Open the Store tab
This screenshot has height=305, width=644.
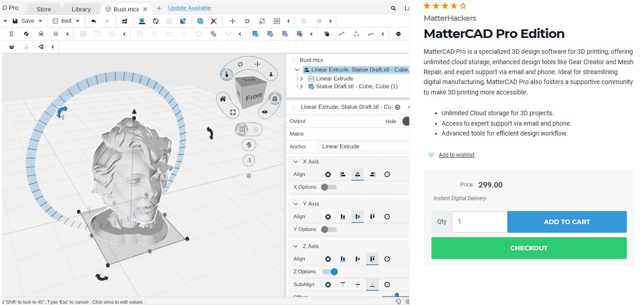(44, 9)
